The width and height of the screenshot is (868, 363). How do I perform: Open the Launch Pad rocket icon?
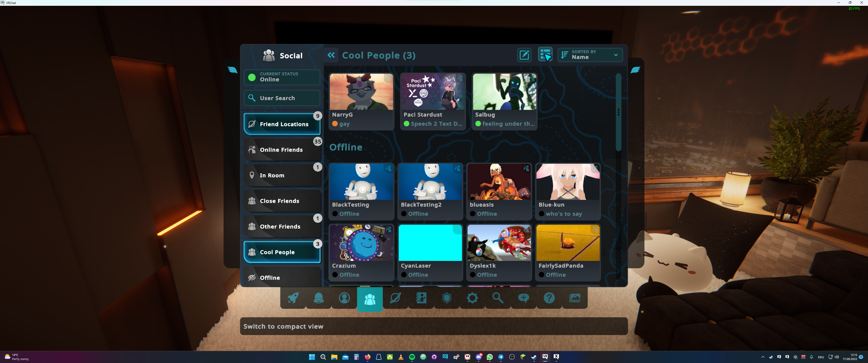(293, 298)
